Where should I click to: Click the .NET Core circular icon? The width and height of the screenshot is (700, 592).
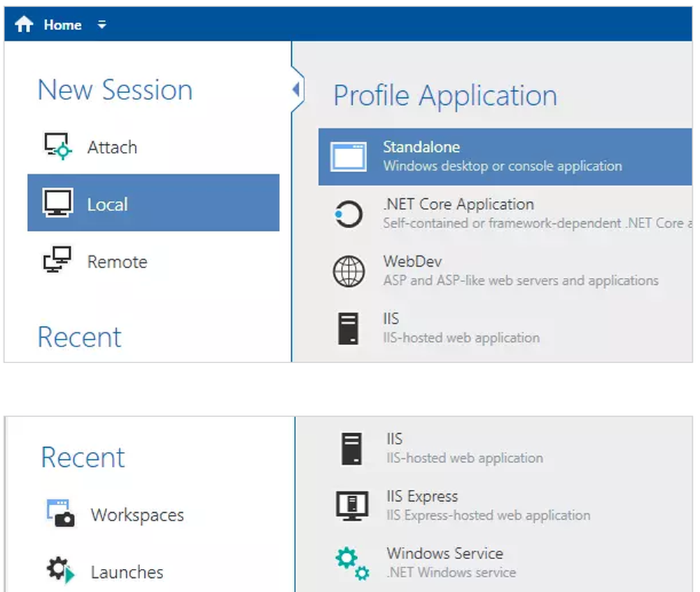click(348, 214)
